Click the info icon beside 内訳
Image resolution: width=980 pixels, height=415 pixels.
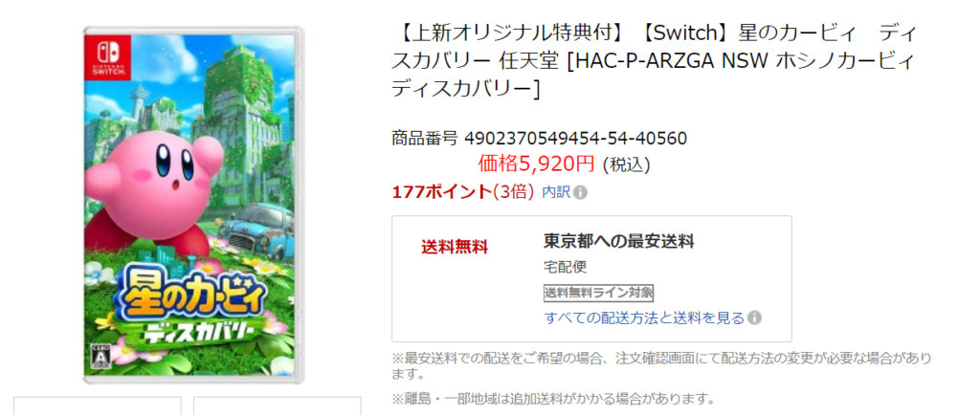coord(581,193)
